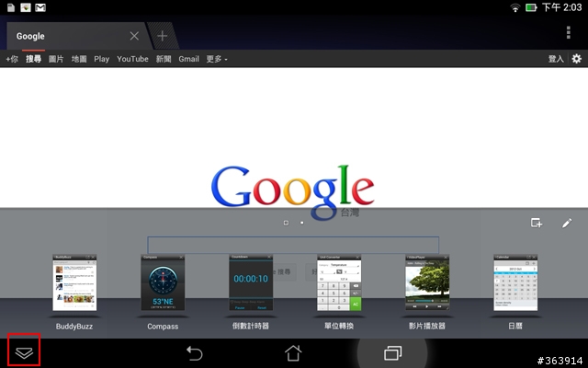Launch the Compass floating app
The width and height of the screenshot is (588, 368).
pyautogui.click(x=163, y=282)
